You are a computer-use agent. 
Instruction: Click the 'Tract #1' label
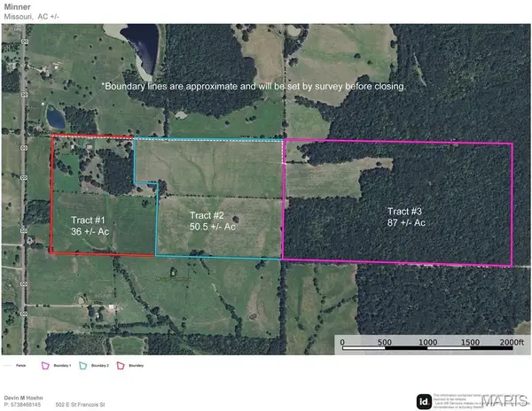tap(88, 221)
